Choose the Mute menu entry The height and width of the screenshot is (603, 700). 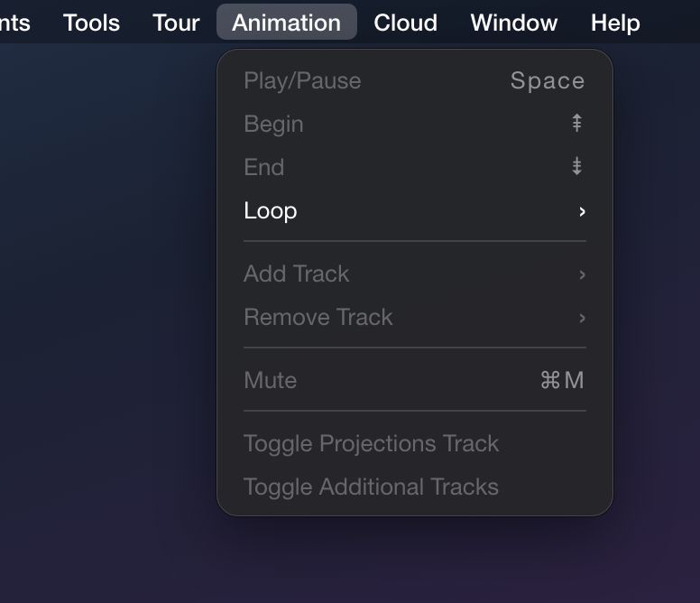pyautogui.click(x=415, y=381)
